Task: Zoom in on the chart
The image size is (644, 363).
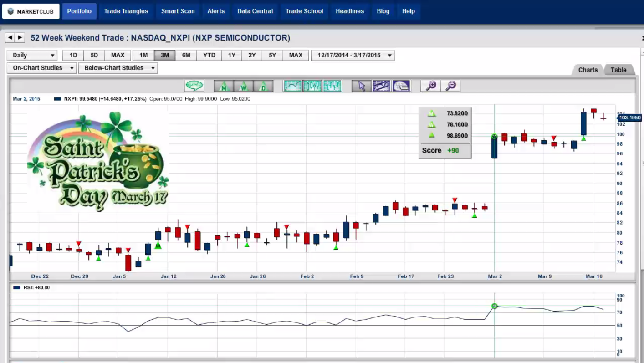Action: (430, 86)
